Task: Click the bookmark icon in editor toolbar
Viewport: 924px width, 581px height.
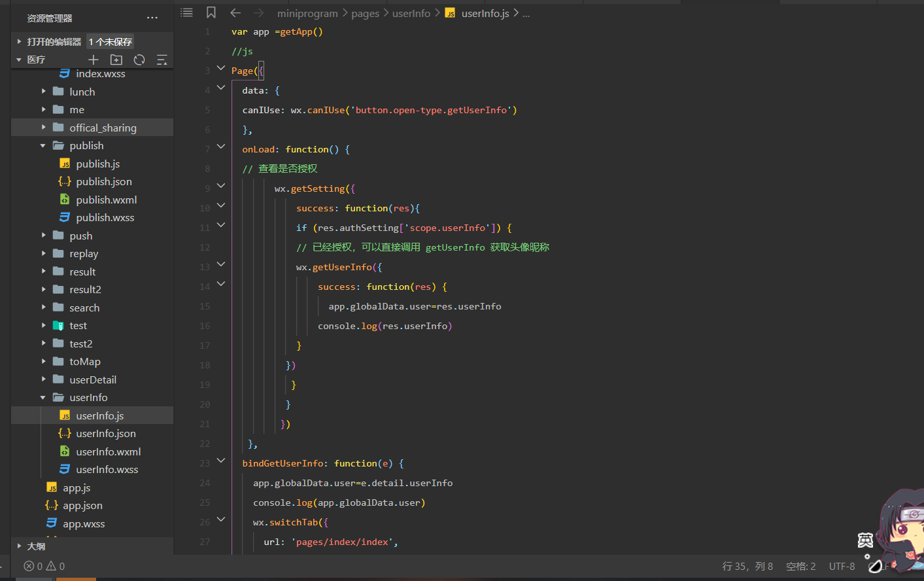Action: pos(211,12)
